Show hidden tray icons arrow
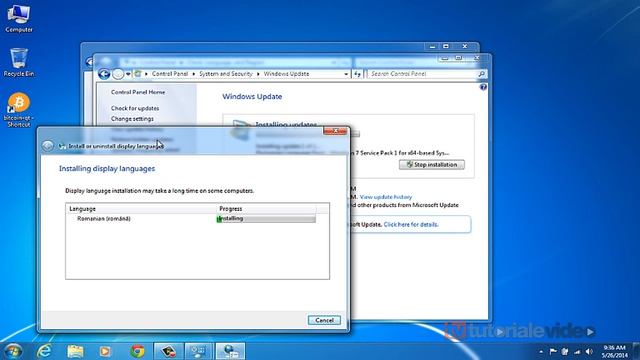The image size is (640, 360). (541, 351)
